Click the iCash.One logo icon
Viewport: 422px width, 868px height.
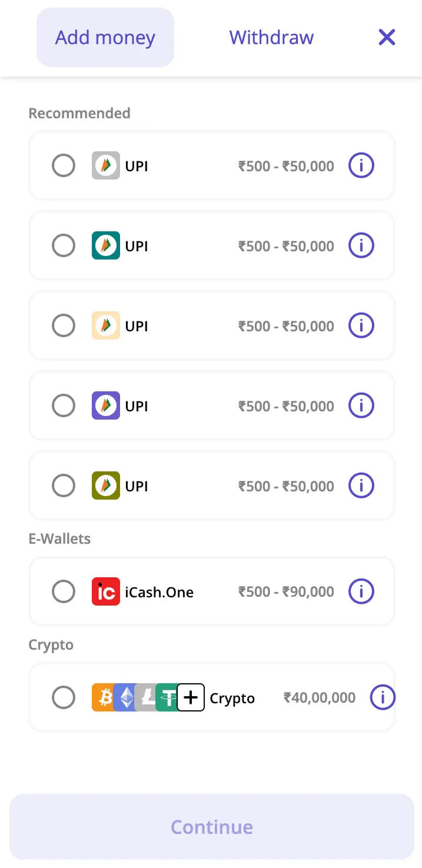(x=106, y=591)
